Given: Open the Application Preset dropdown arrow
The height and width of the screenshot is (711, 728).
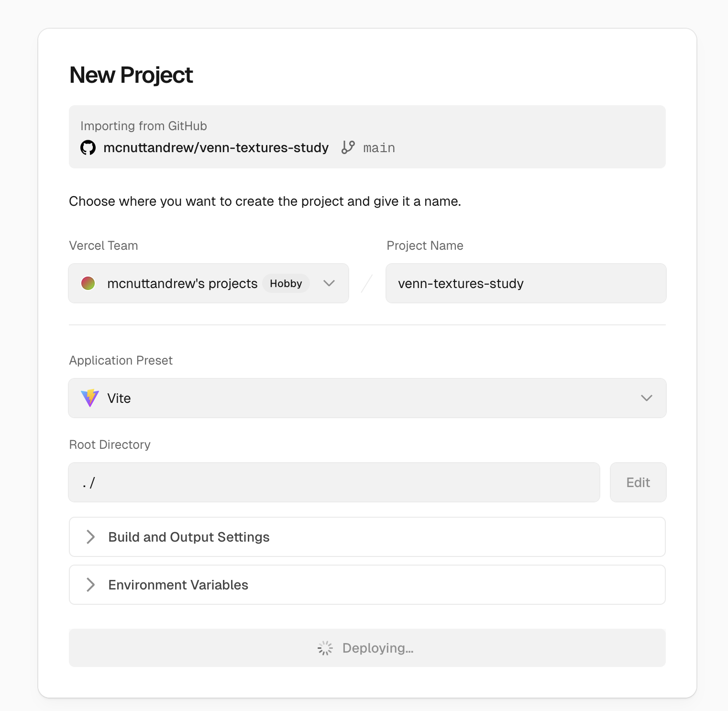Looking at the screenshot, I should coord(647,398).
